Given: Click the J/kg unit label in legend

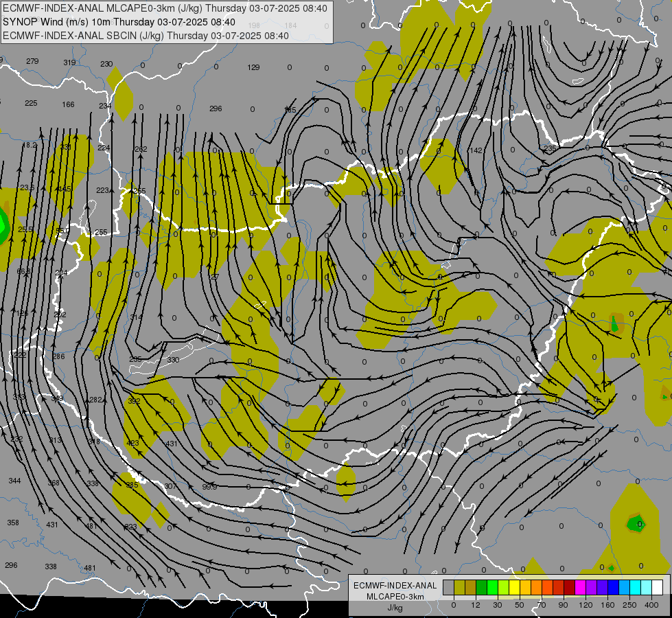Looking at the screenshot, I should (395, 608).
